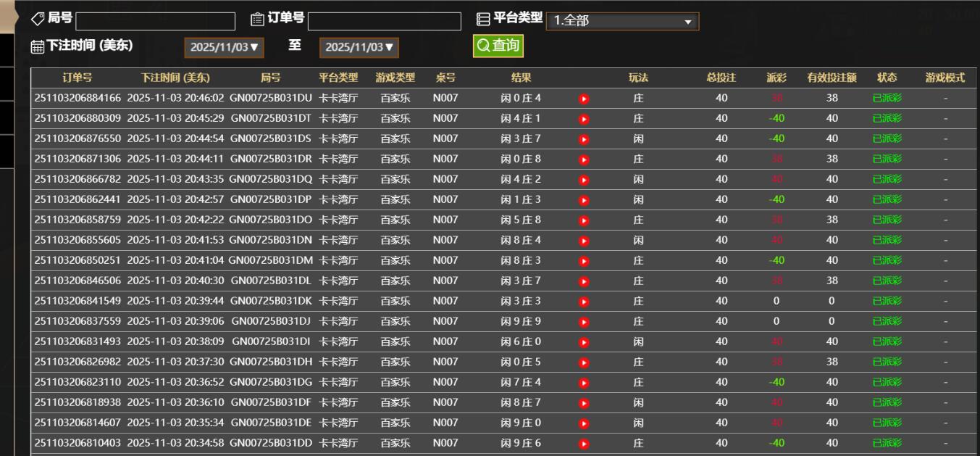Open the end date picker
980x456 pixels.
pyautogui.click(x=359, y=47)
